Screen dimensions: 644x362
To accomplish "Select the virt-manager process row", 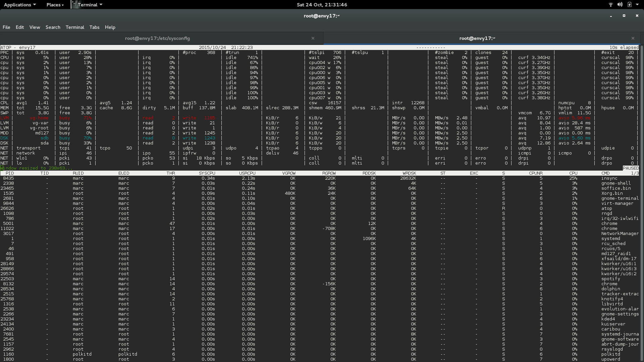I will coord(320,203).
